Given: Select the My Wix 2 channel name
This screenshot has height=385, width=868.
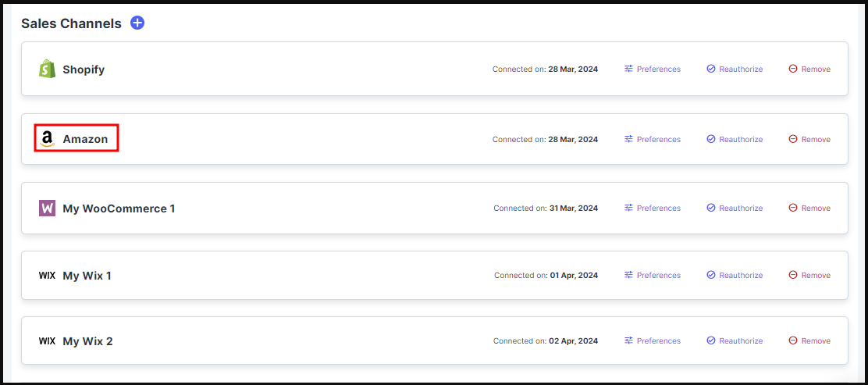Looking at the screenshot, I should coord(87,341).
